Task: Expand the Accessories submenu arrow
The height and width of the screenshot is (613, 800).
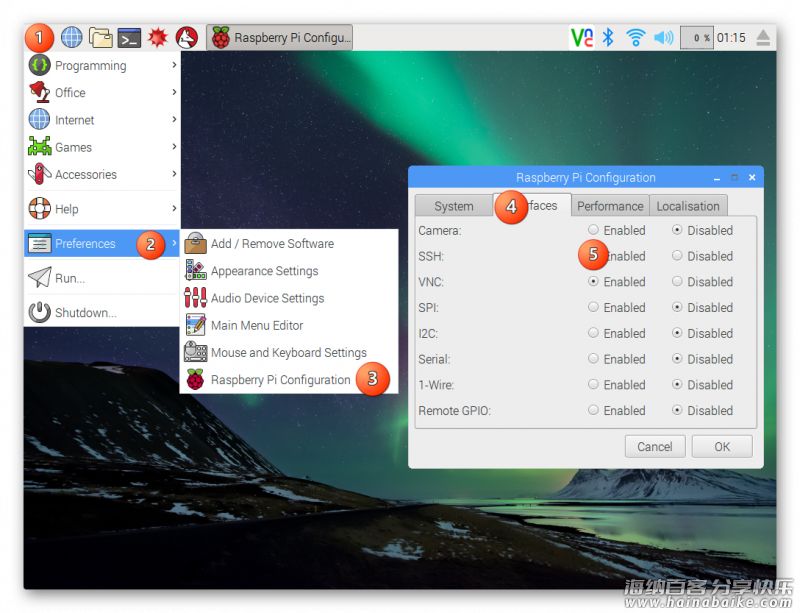Action: tap(174, 174)
